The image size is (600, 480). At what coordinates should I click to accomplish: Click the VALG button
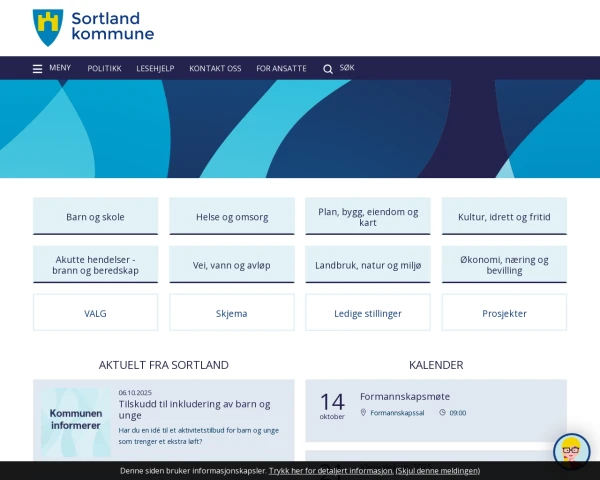95,312
